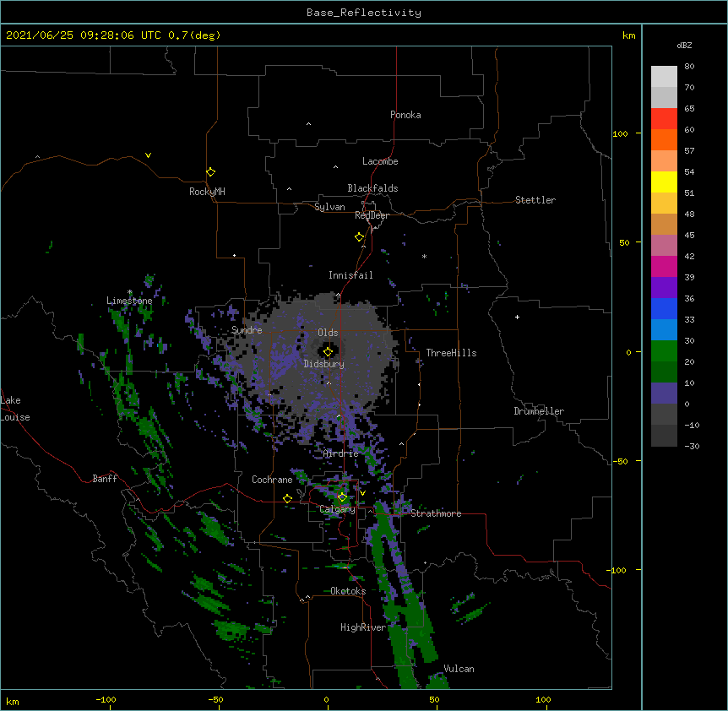Click the 0 tick on the horizontal axis
Screen dimensions: 728x711
point(326,699)
